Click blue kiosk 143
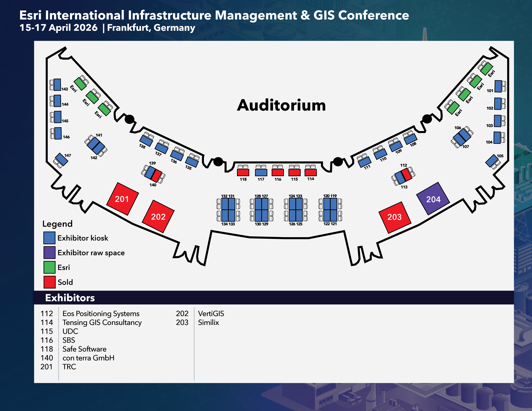 coord(57,84)
